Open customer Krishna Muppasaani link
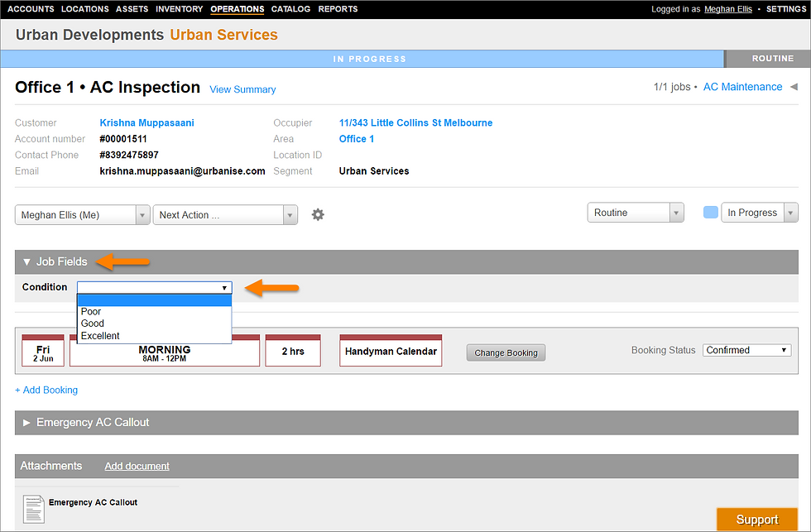Screen dimensions: 811x532 (x=147, y=122)
